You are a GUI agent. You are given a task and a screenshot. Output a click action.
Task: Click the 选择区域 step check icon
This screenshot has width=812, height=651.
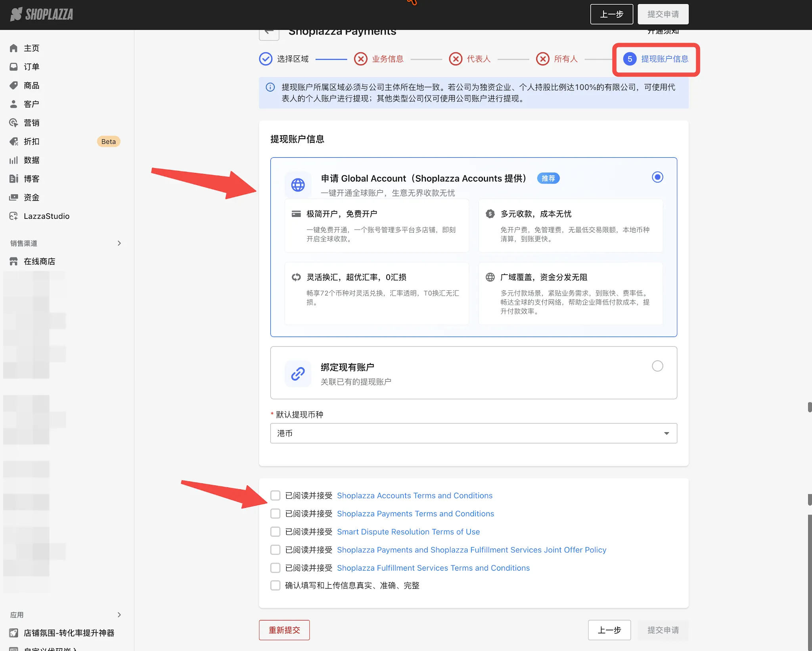[266, 59]
